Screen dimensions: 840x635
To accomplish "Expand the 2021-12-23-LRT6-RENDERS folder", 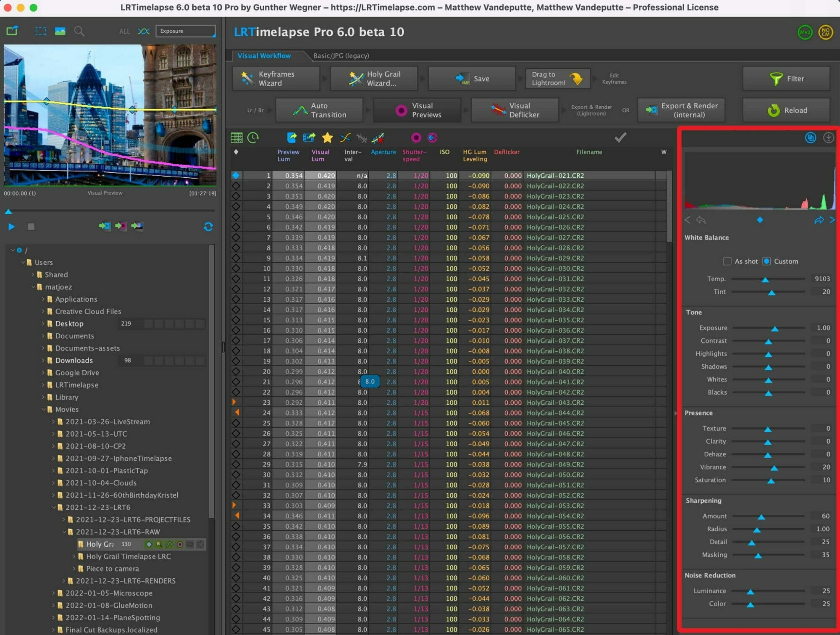I will [64, 581].
